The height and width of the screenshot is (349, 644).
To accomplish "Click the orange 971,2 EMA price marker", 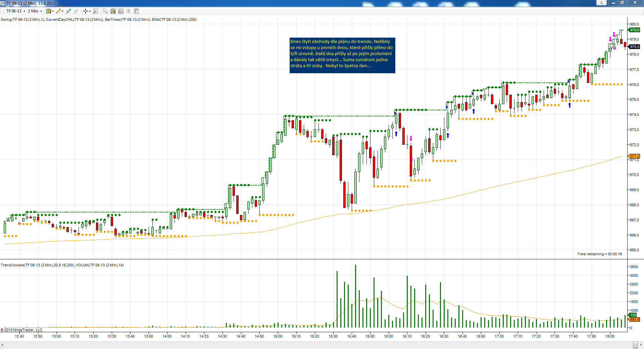I will (634, 156).
